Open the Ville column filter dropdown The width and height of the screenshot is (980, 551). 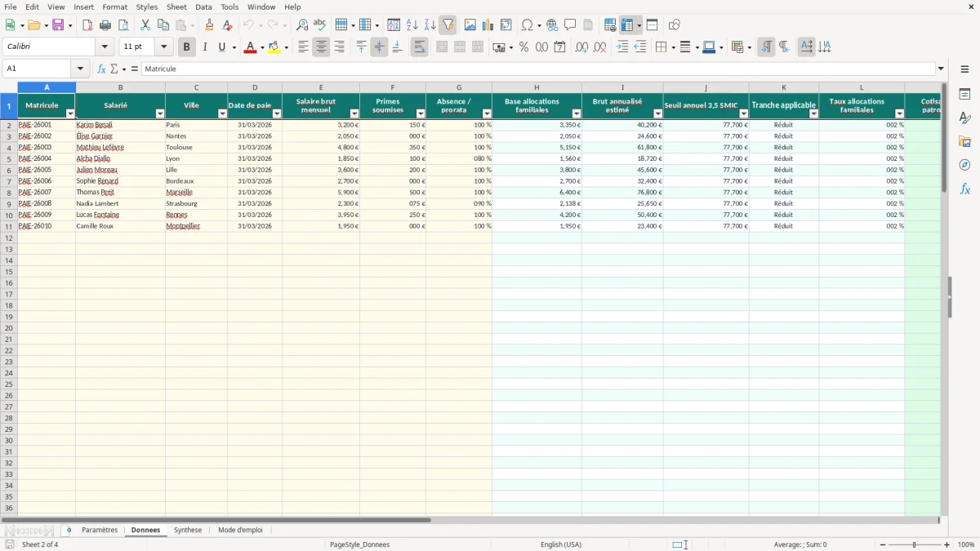tap(223, 114)
